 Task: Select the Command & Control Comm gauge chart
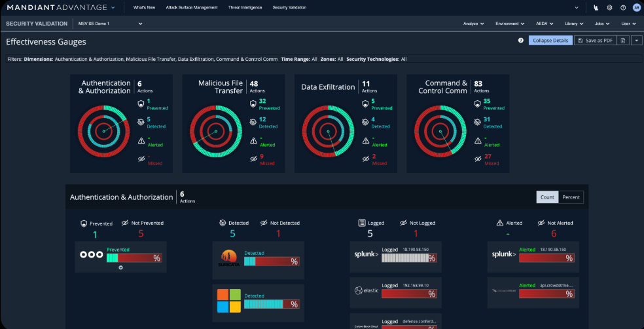click(440, 132)
